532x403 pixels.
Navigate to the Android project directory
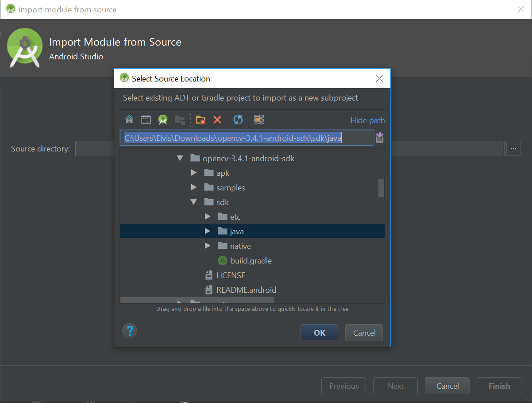click(x=163, y=120)
